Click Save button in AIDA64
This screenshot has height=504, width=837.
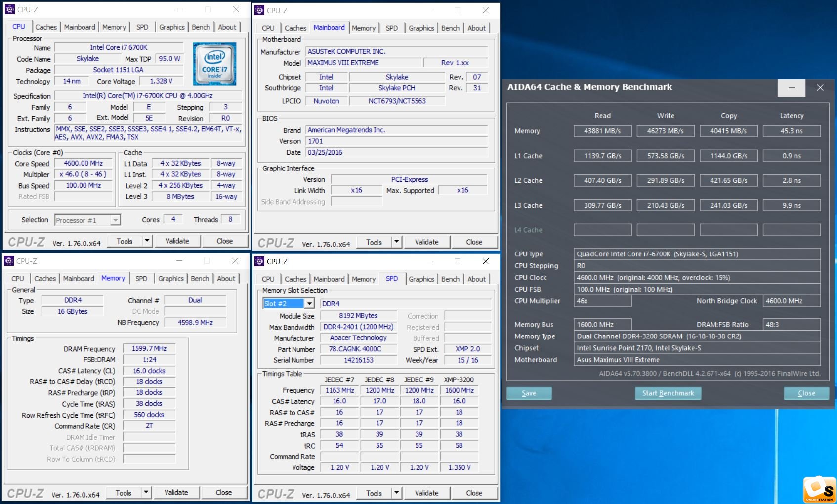(529, 393)
